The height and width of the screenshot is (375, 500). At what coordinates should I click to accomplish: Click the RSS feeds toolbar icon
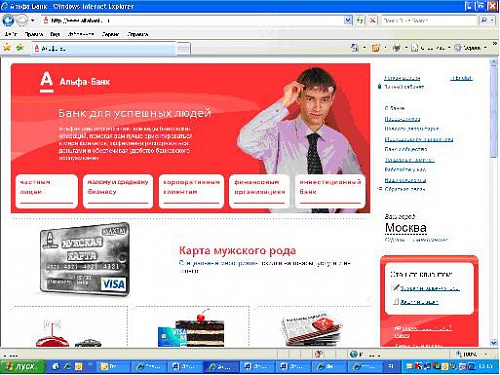pos(376,48)
